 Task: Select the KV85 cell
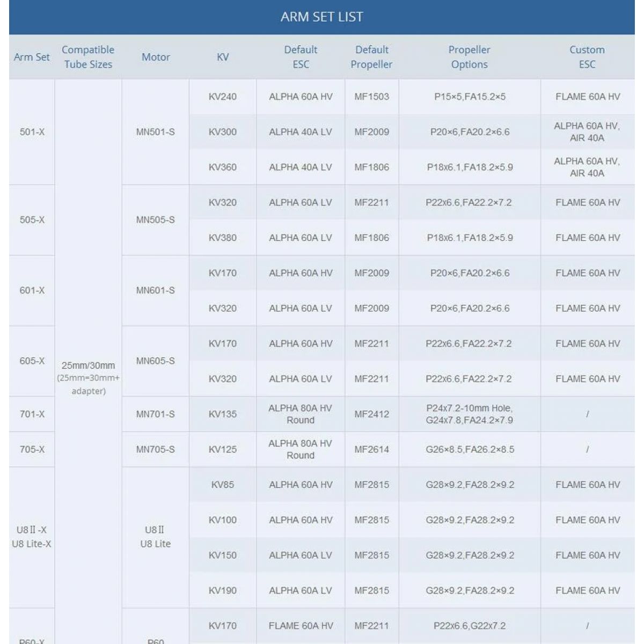pos(223,485)
